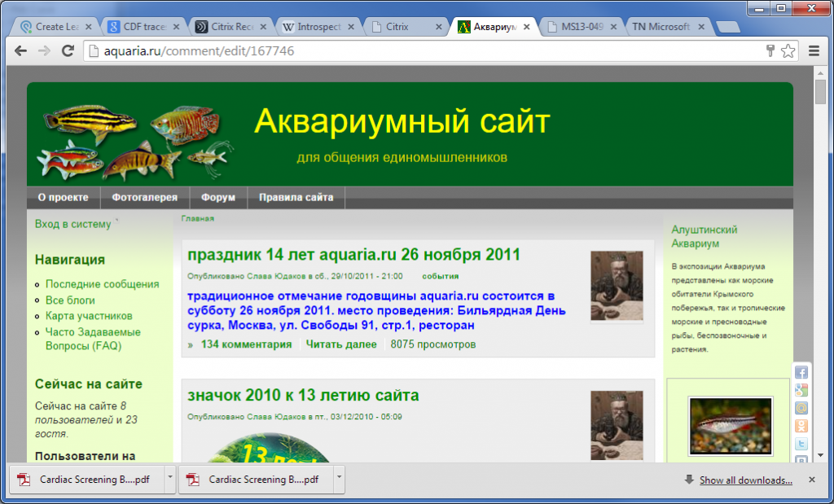The image size is (834, 504).
Task: Open the saved password key icon
Action: coord(770,51)
